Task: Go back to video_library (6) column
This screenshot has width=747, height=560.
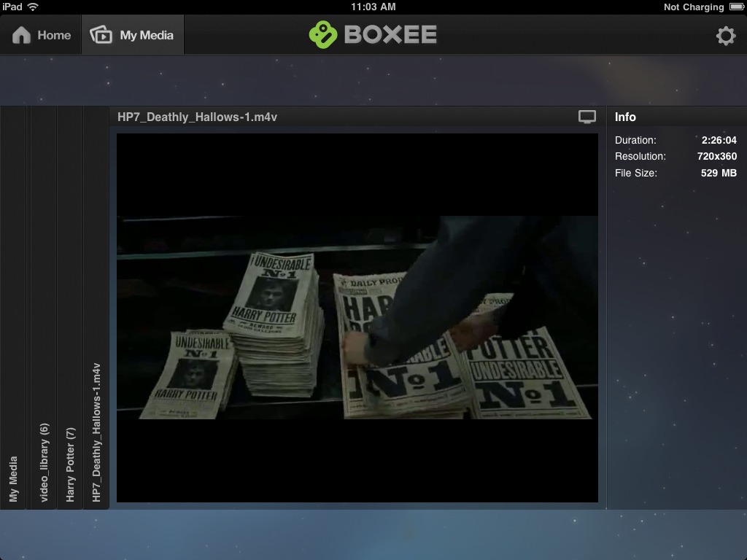Action: click(44, 308)
